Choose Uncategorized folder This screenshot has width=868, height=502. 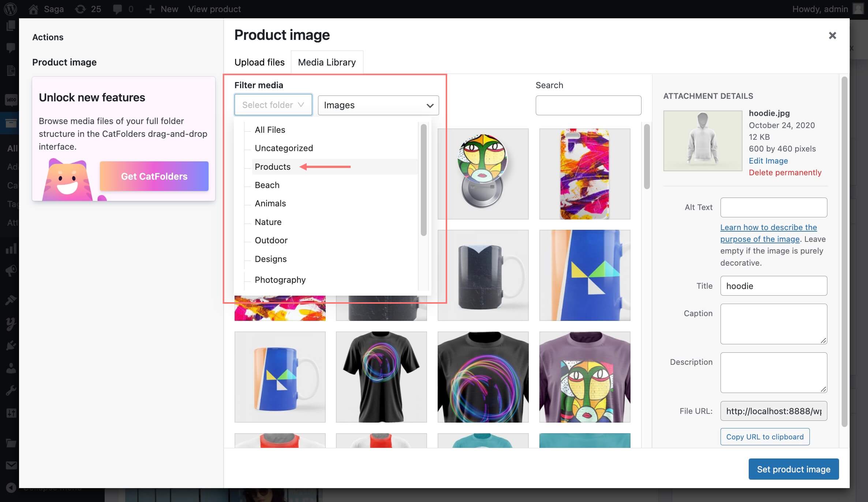tap(284, 148)
